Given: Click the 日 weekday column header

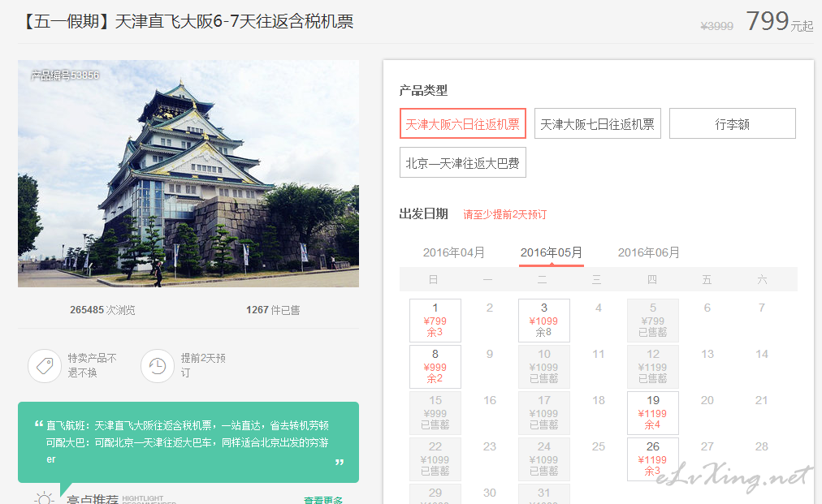Looking at the screenshot, I should click(x=433, y=279).
